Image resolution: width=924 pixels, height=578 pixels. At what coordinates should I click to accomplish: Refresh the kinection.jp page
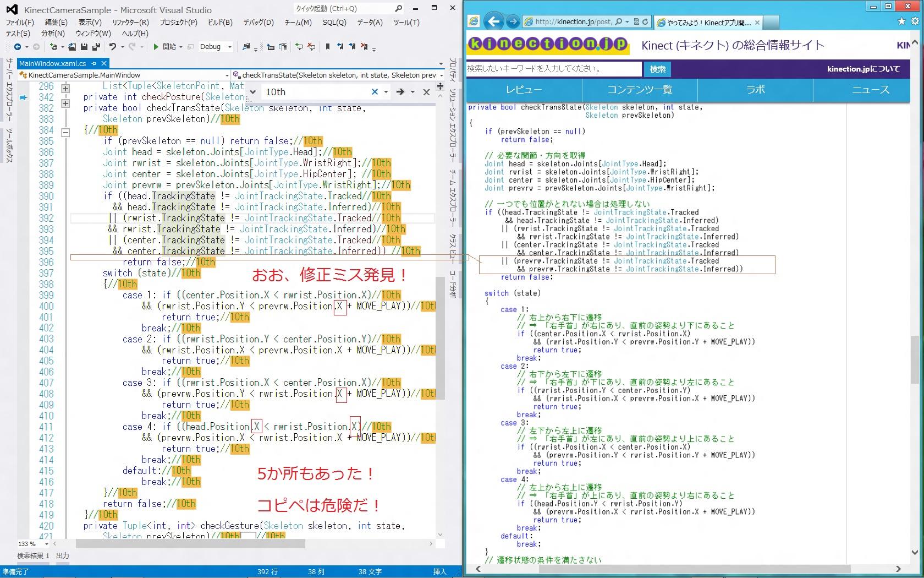click(x=646, y=21)
